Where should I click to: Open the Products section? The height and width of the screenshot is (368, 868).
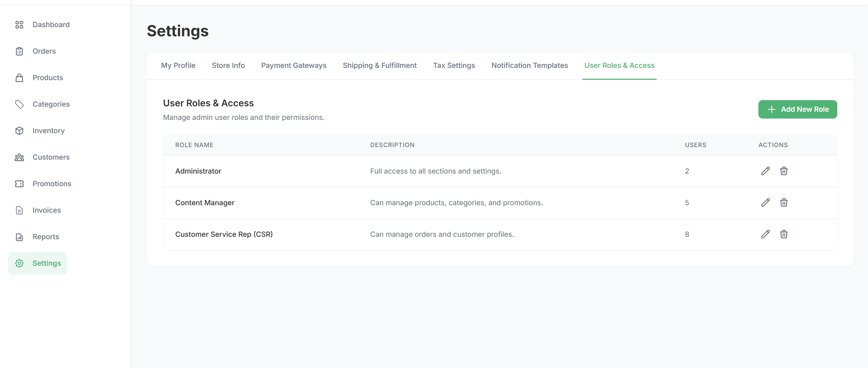39,77
